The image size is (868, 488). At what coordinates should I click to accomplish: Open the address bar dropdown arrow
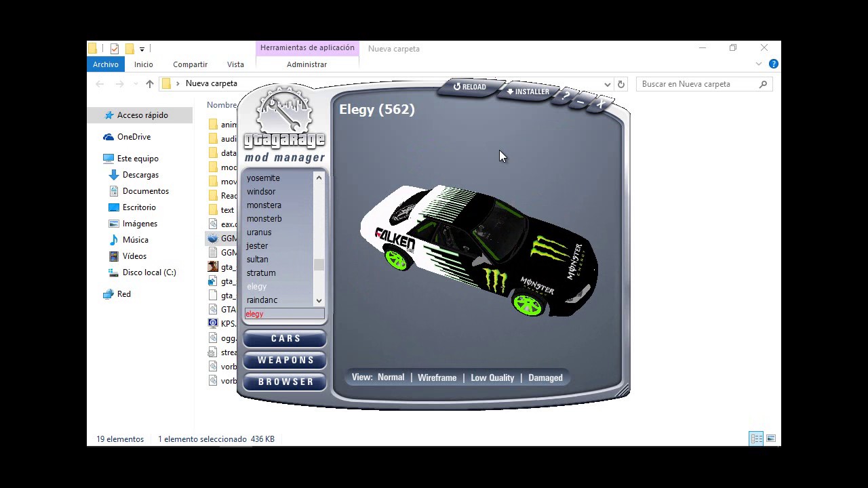pyautogui.click(x=608, y=83)
